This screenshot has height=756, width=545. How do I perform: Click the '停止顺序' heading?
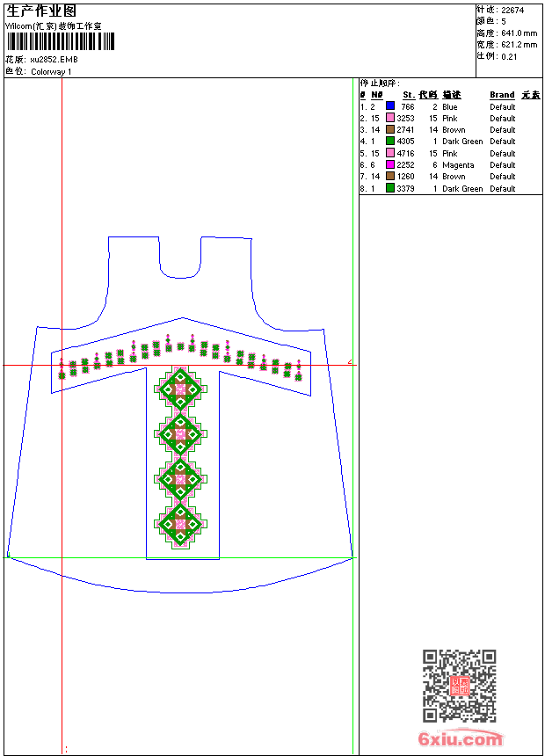pyautogui.click(x=380, y=84)
